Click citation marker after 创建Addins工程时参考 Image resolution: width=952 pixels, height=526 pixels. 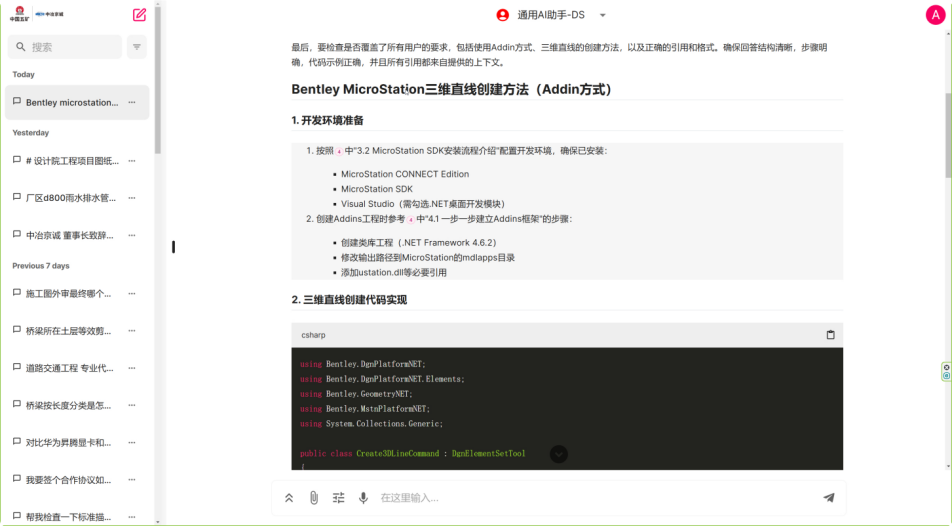(410, 219)
